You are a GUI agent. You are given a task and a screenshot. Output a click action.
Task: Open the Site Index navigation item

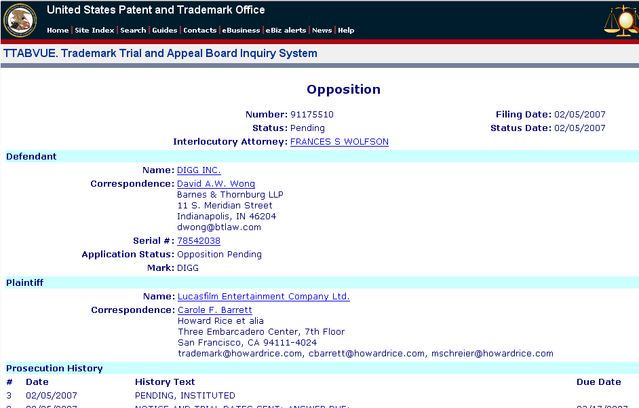(94, 30)
